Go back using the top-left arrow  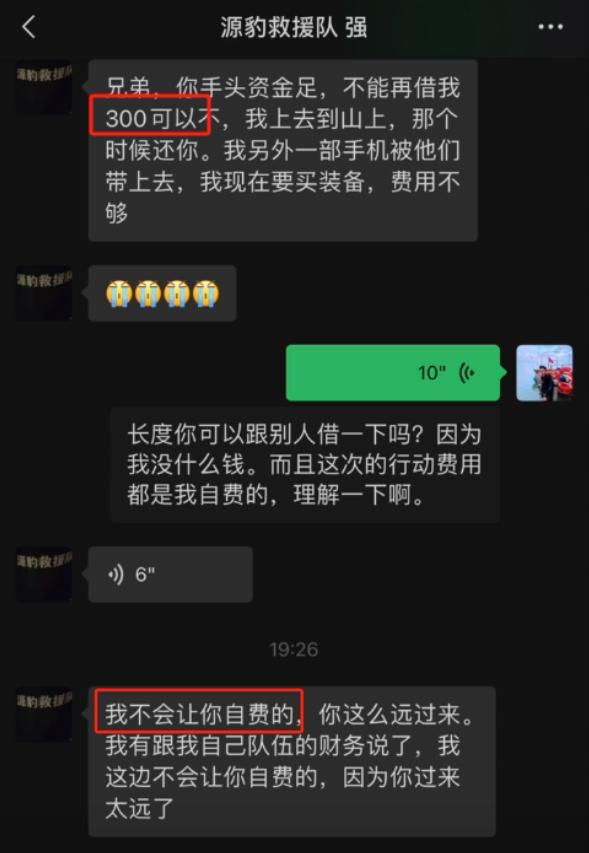pos(28,27)
